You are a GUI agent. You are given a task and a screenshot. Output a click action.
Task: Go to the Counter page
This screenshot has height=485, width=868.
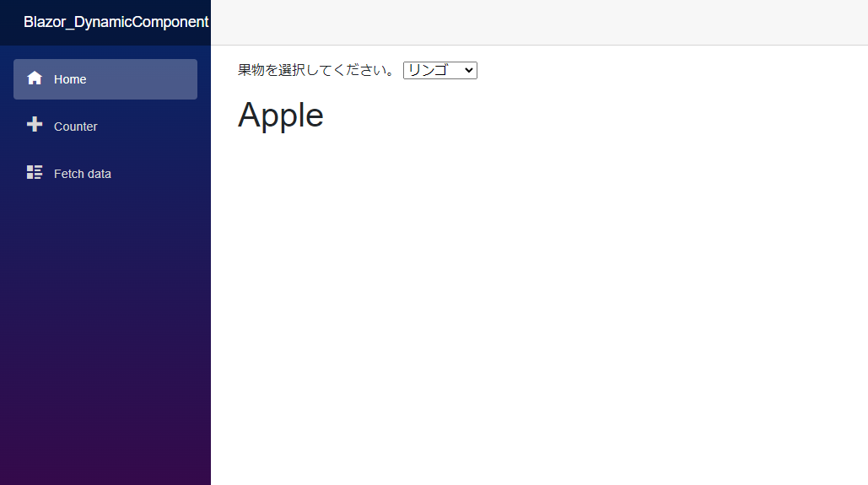point(105,127)
